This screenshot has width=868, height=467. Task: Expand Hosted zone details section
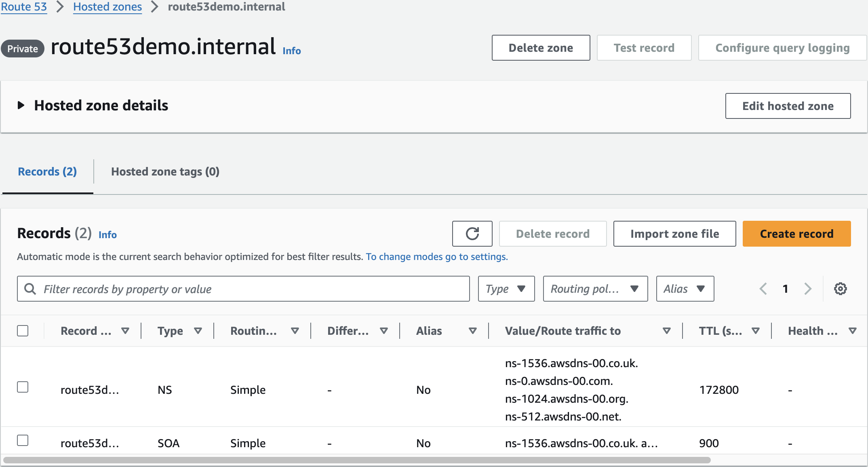click(21, 106)
